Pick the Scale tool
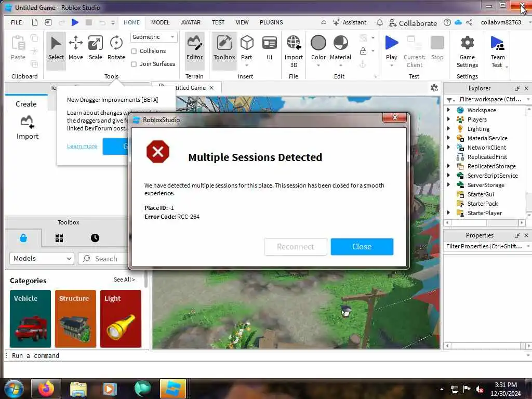This screenshot has height=399, width=532. 96,48
